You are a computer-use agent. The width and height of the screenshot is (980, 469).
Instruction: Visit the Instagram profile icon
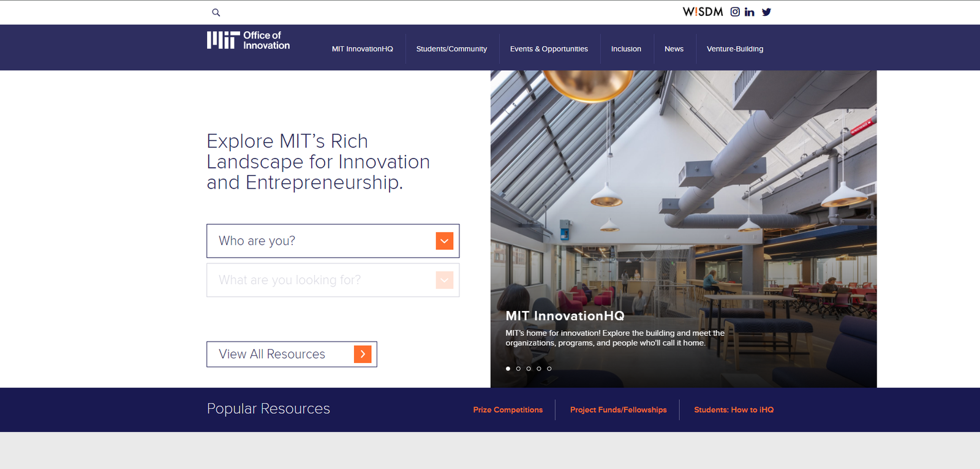click(x=735, y=12)
